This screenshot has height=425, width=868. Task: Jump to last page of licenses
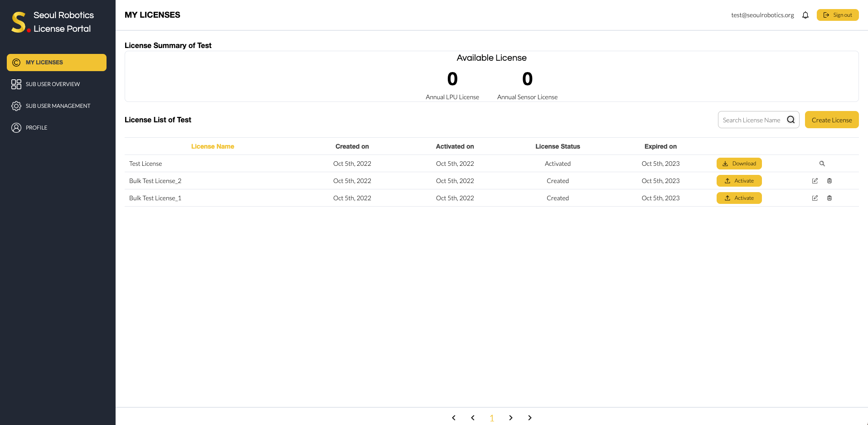coord(530,418)
